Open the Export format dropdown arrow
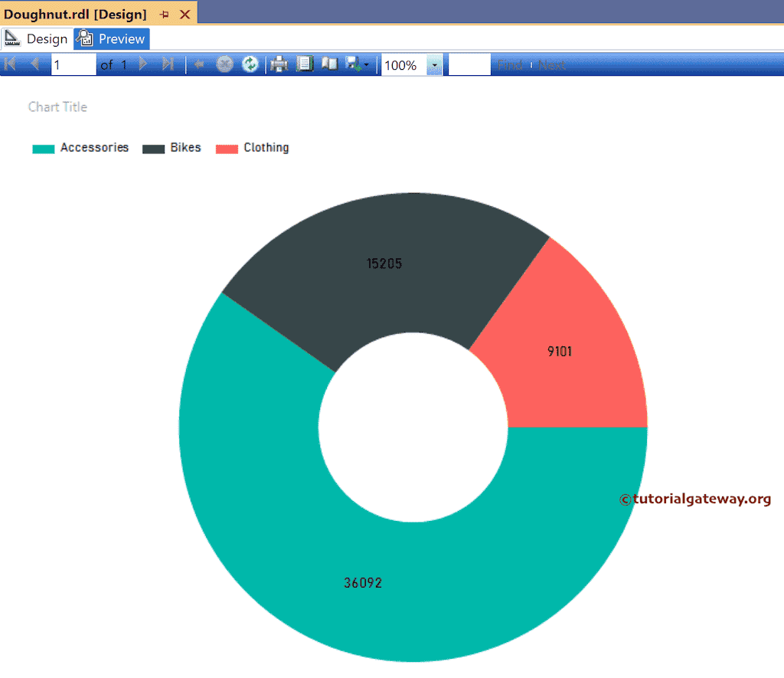The width and height of the screenshot is (784, 678). (366, 64)
